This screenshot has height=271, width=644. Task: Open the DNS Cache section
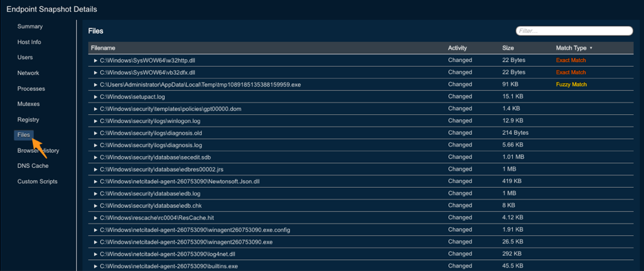coord(33,166)
